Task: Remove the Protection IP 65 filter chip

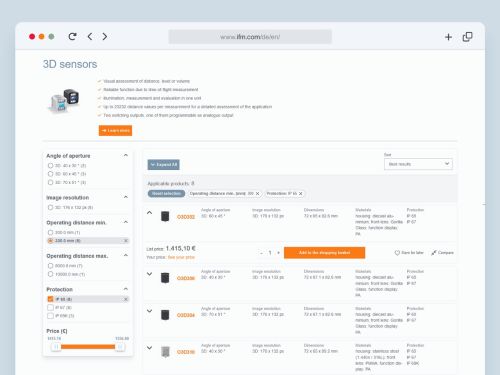Action: 301,193
